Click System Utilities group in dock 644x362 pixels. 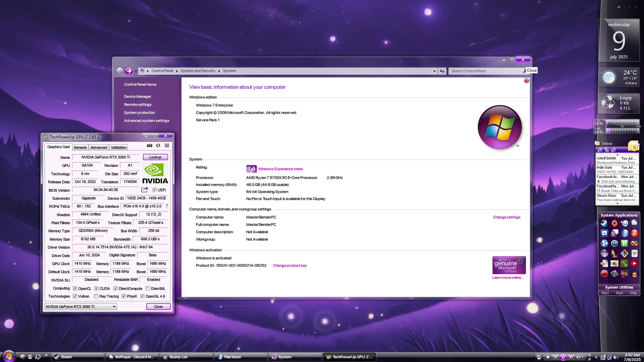pyautogui.click(x=619, y=287)
